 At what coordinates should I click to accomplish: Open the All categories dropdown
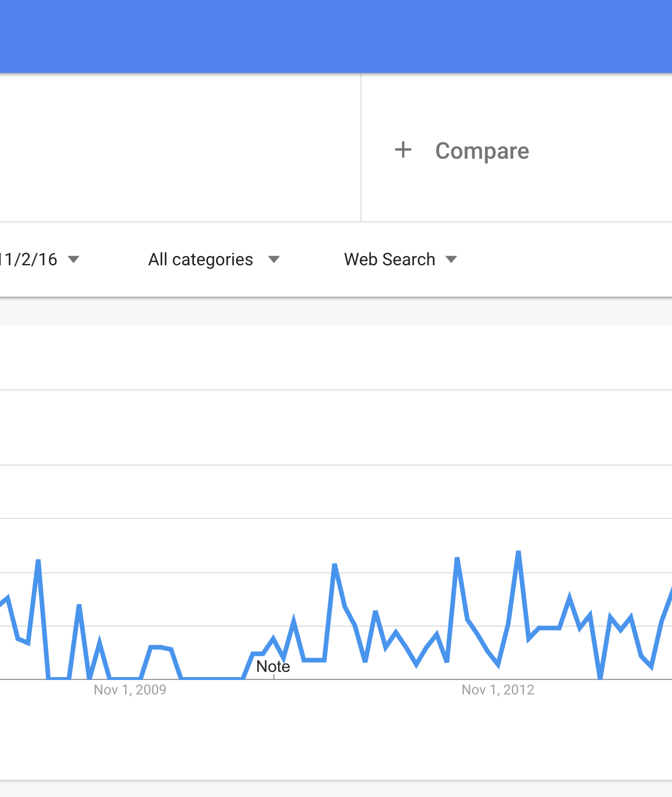point(200,259)
